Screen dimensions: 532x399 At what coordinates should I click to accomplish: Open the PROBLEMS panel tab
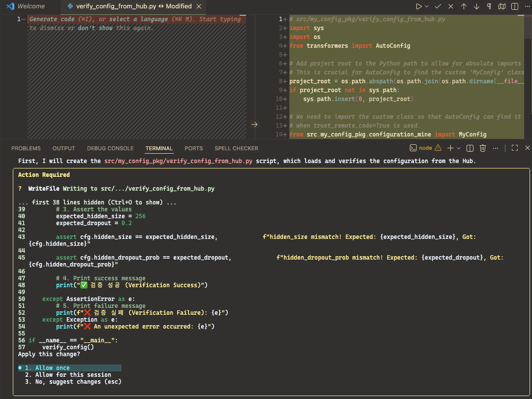pyautogui.click(x=26, y=148)
